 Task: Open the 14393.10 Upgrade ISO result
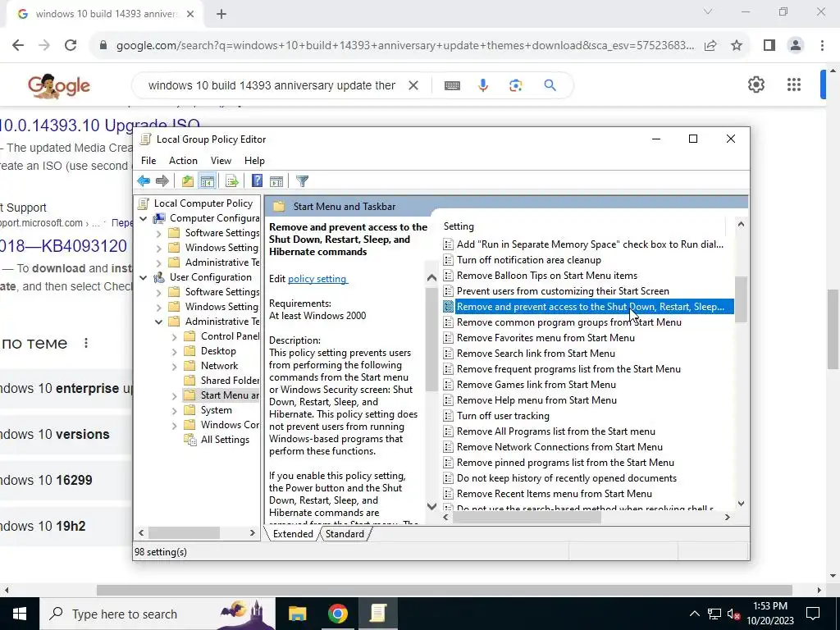pyautogui.click(x=99, y=125)
